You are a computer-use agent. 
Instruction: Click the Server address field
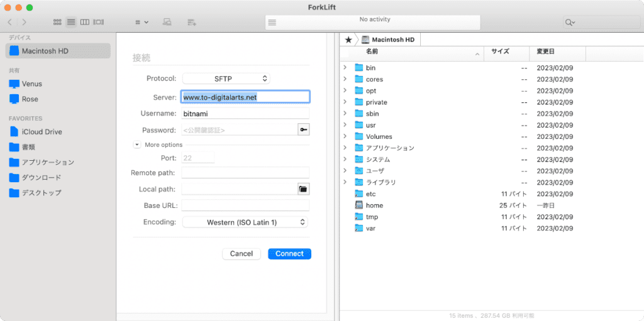(245, 97)
